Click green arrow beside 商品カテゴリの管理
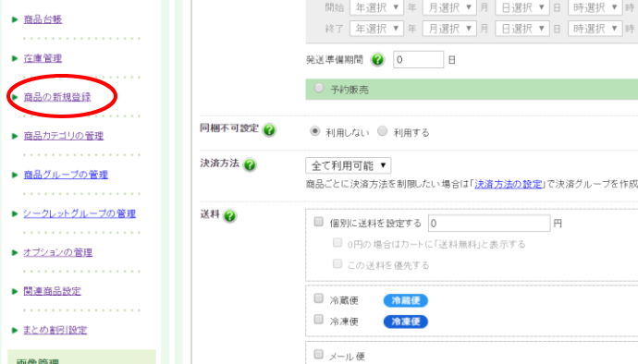638x364 pixels. click(x=15, y=136)
